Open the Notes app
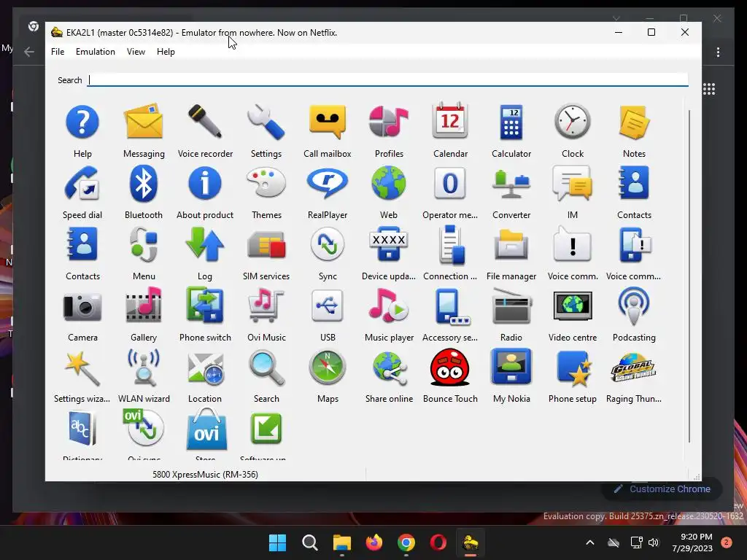Screen dimensions: 747x560 [x=634, y=122]
